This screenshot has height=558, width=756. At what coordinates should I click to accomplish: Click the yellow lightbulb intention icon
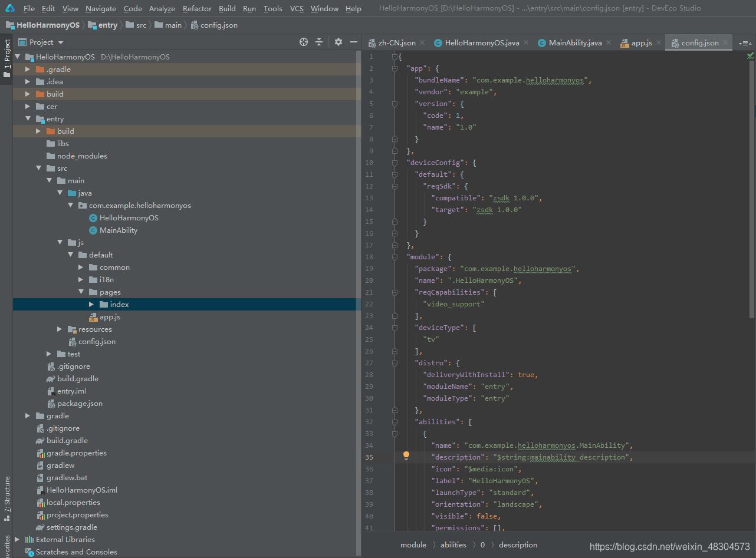pos(406,455)
